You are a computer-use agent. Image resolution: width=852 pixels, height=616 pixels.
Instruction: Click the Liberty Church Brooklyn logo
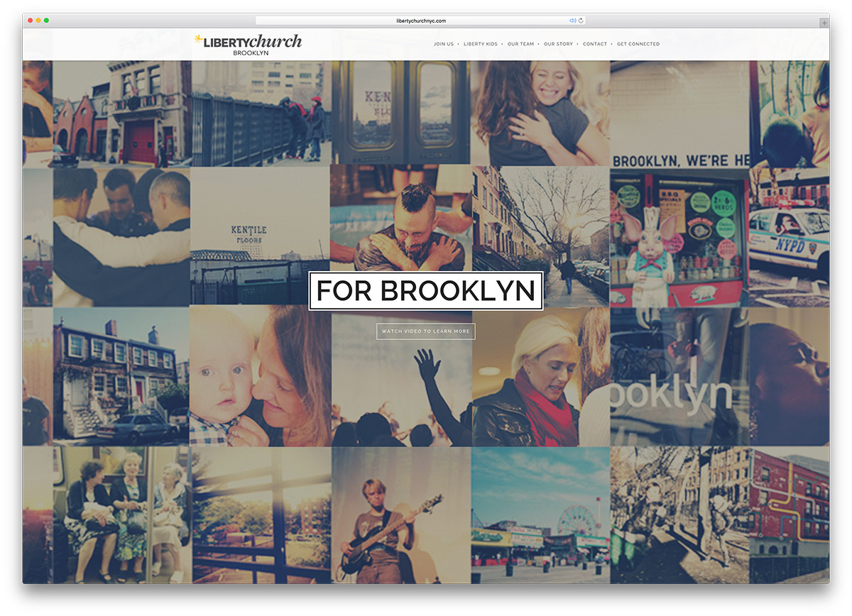(x=248, y=43)
